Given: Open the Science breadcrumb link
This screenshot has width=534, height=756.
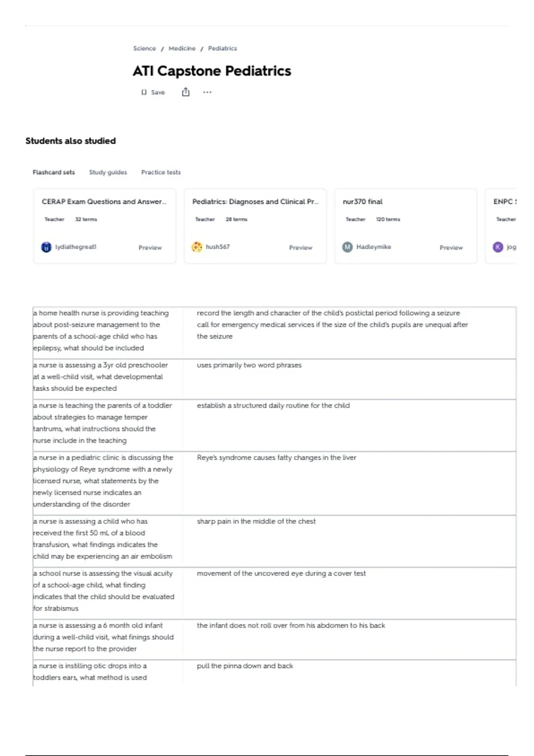Looking at the screenshot, I should click(x=145, y=48).
